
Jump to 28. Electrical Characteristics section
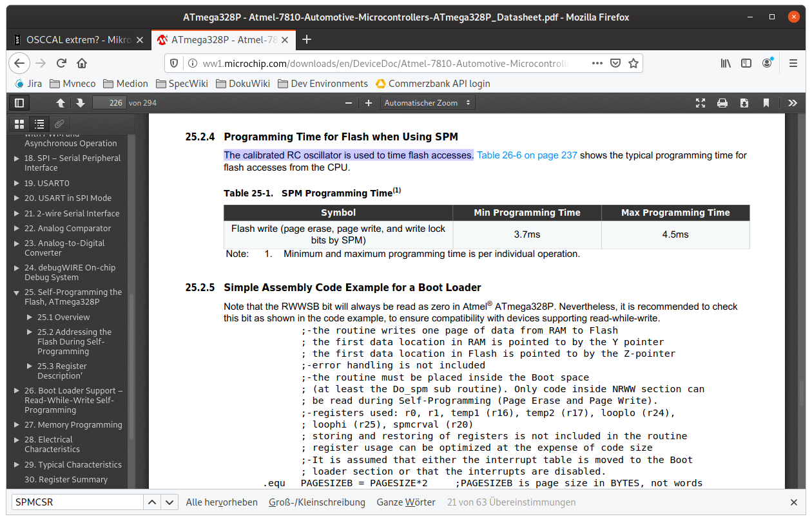pyautogui.click(x=52, y=444)
